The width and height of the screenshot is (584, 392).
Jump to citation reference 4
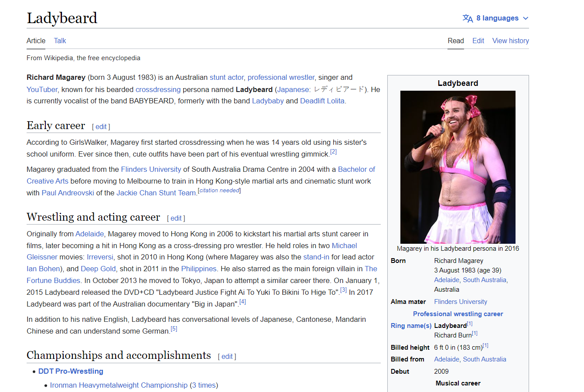(242, 301)
